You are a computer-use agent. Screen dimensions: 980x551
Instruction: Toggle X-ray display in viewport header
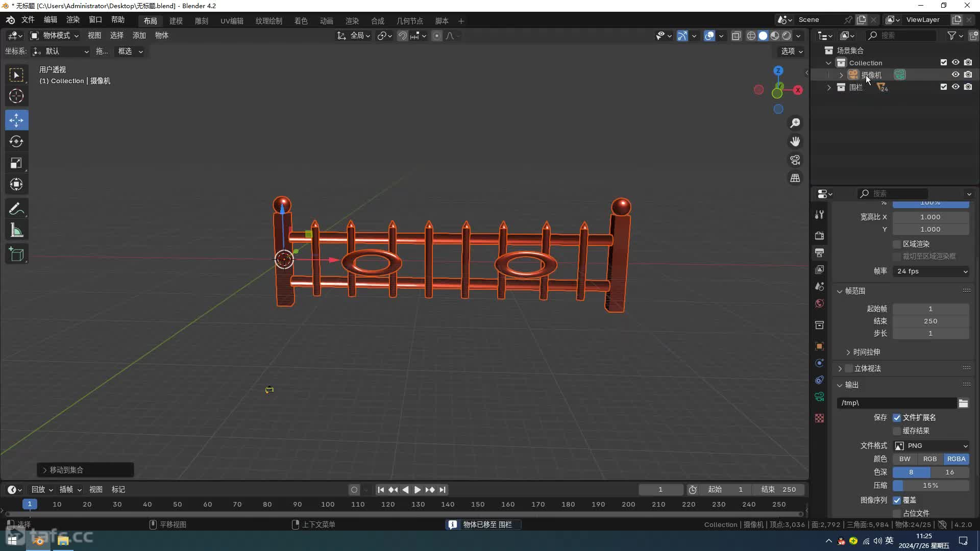[736, 36]
